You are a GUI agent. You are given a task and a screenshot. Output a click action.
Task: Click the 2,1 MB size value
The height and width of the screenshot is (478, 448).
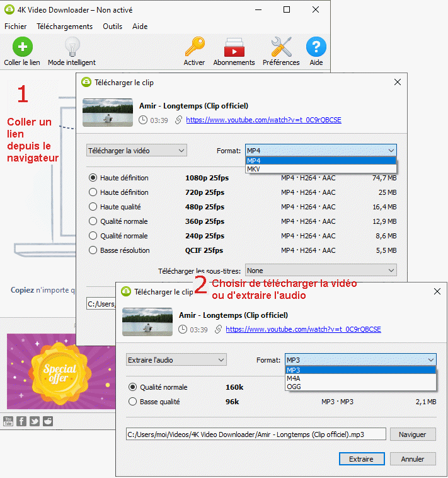pyautogui.click(x=426, y=402)
